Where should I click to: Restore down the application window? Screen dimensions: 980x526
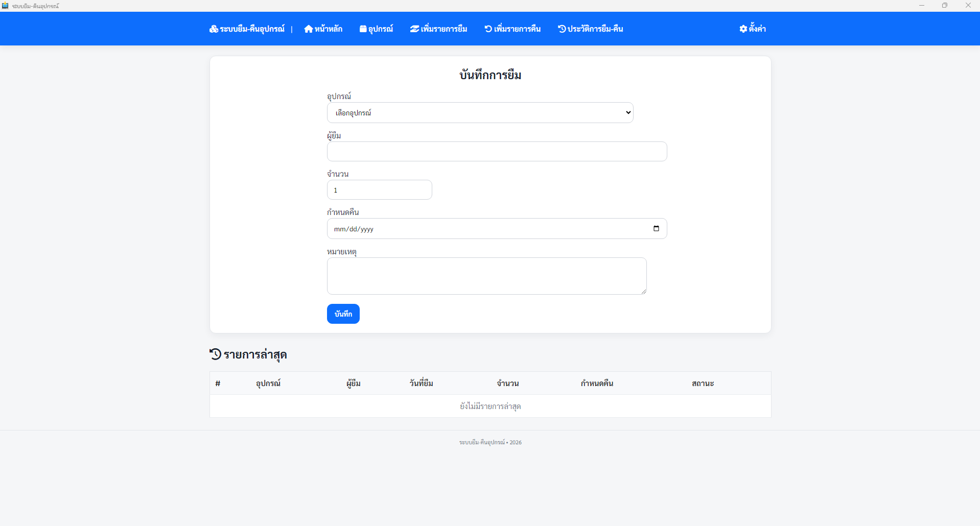tap(944, 6)
